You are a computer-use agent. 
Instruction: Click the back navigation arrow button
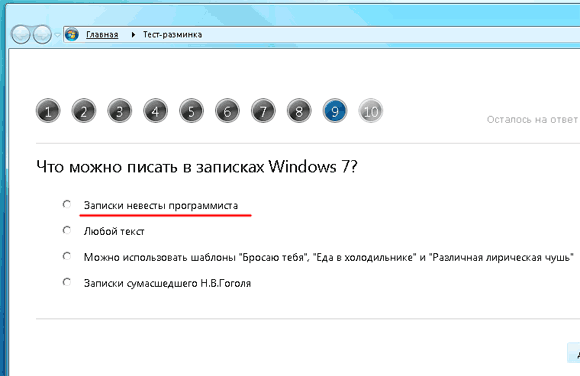[x=21, y=34]
